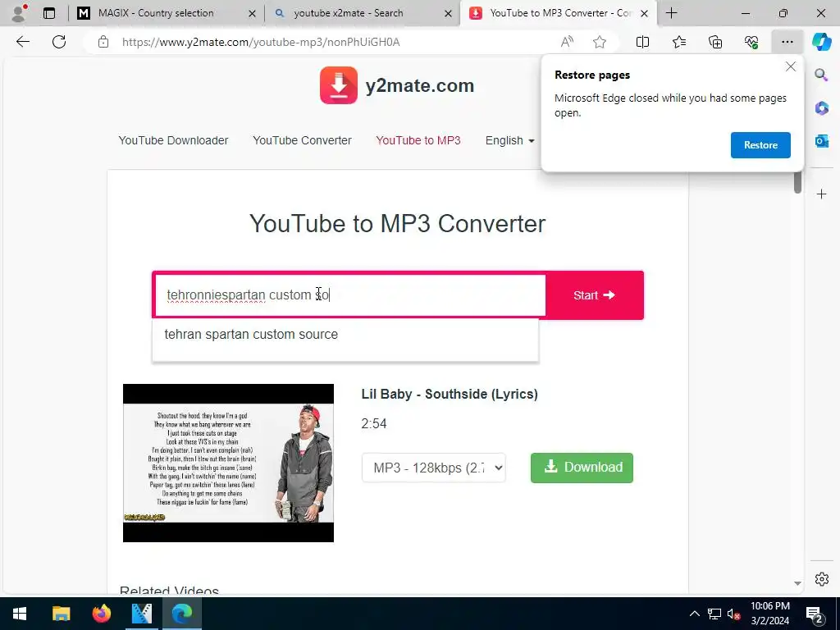Open the notification center icon
The image size is (840, 630).
pyautogui.click(x=815, y=614)
